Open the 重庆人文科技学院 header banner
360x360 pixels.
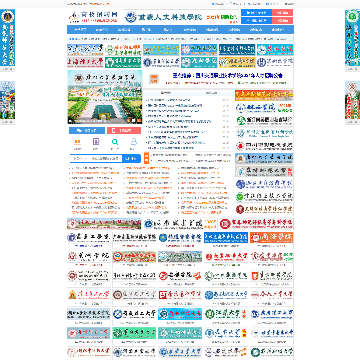coord(182,17)
